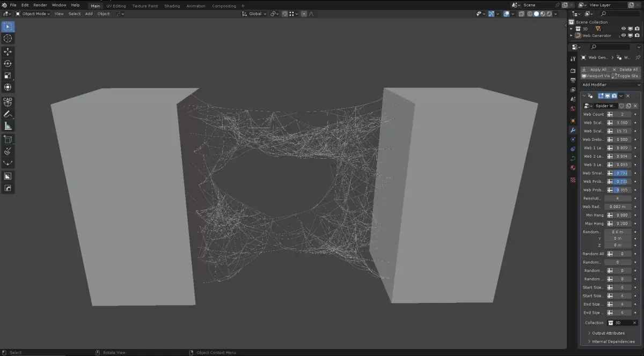
Task: Clear the Collection 3D field
Action: click(x=635, y=323)
